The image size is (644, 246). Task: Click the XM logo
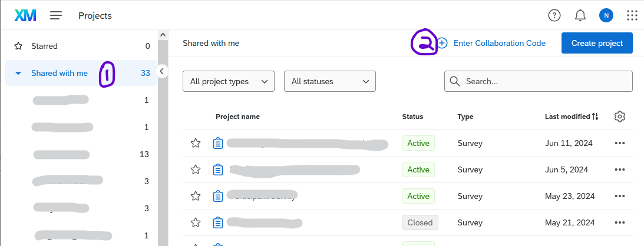coord(25,16)
